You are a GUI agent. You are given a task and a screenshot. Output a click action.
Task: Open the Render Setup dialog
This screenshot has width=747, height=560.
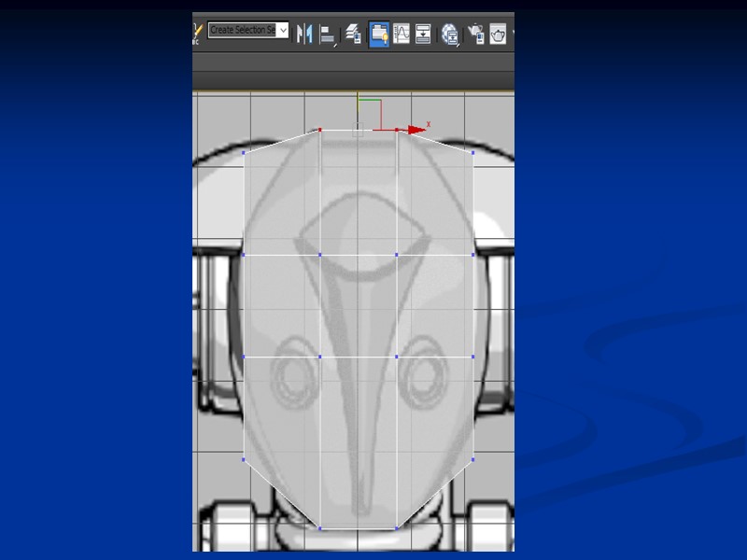point(476,34)
